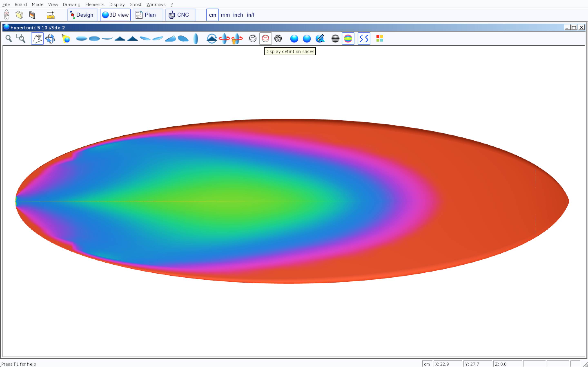
Task: Open the Display menu
Action: click(x=117, y=4)
